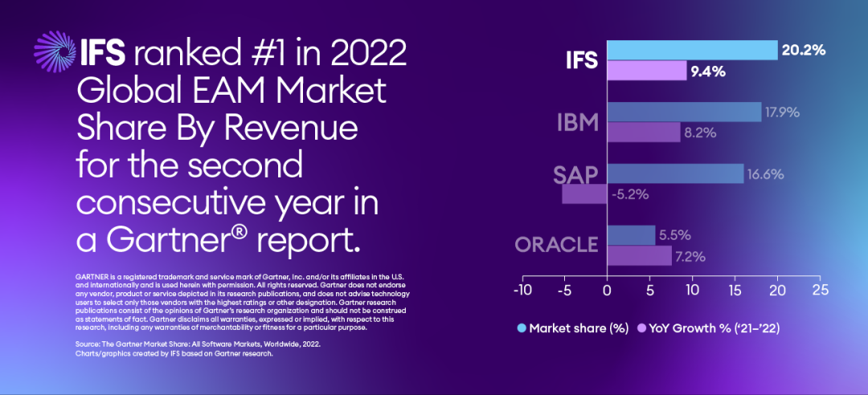Image resolution: width=868 pixels, height=395 pixels.
Task: Click the IFS starburst logo icon
Action: tap(55, 52)
